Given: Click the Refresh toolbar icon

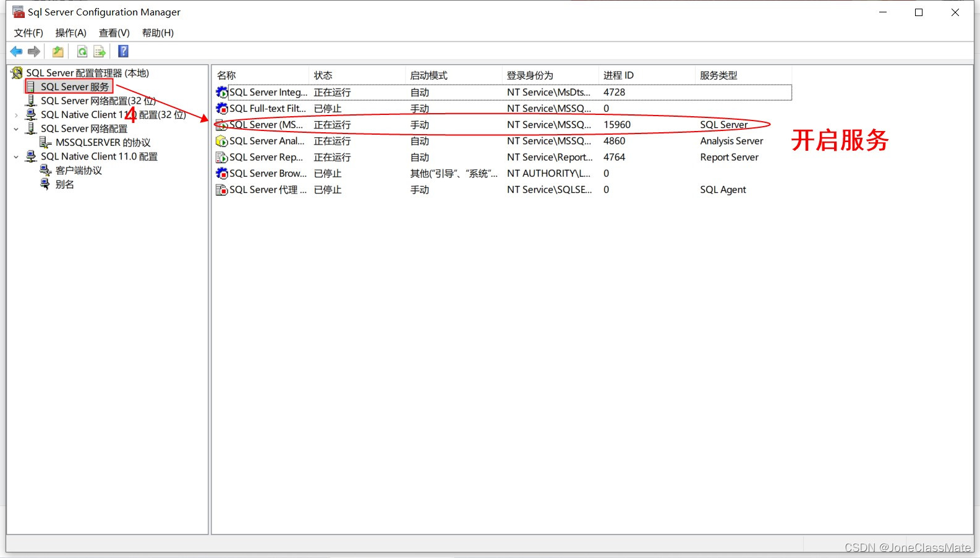Looking at the screenshot, I should point(82,51).
